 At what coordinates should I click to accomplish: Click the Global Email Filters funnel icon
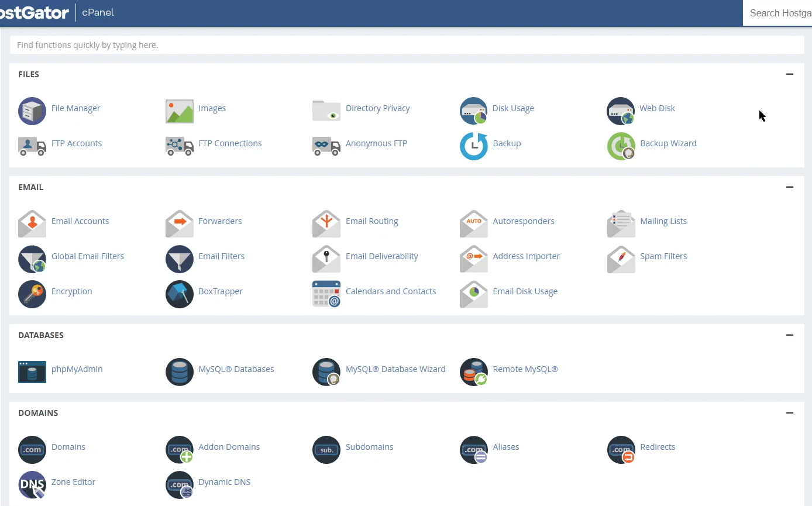32,259
